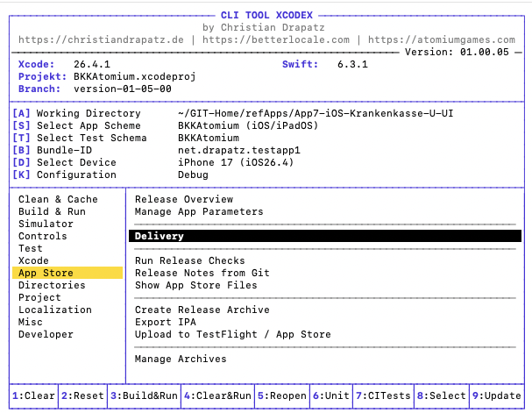Open the Localization category
This screenshot has width=532, height=413.
pyautogui.click(x=55, y=310)
